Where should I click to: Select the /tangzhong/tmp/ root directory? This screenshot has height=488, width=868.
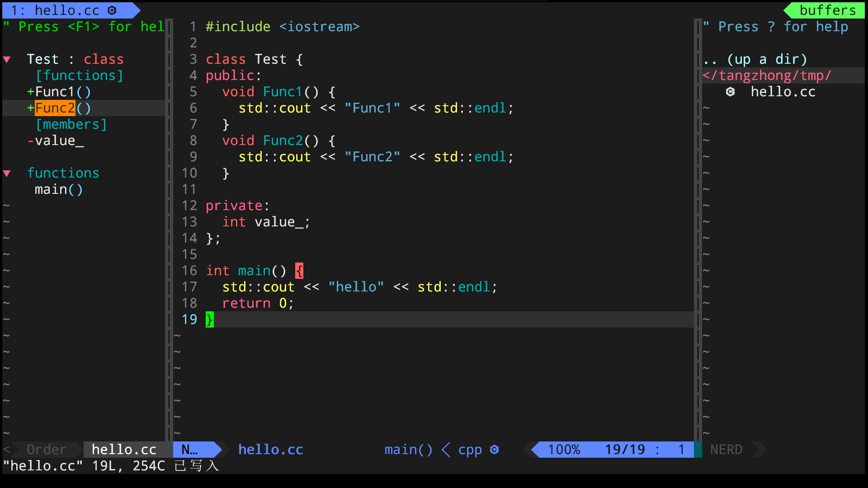coord(767,75)
